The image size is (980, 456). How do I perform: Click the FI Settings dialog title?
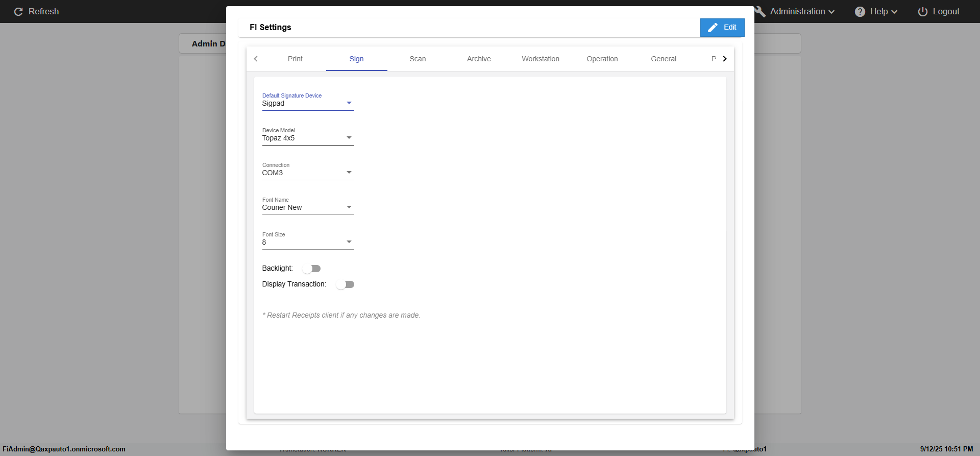point(270,28)
